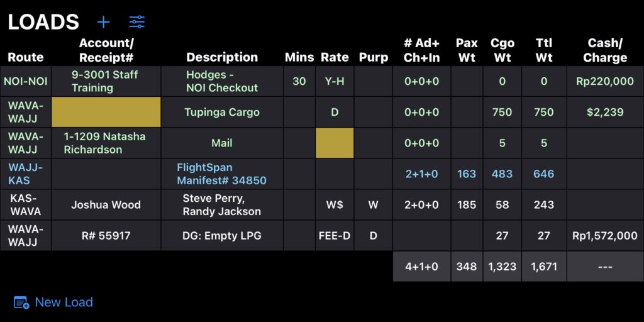Click the plus icon beside LOADS
This screenshot has height=322, width=644.
point(103,22)
